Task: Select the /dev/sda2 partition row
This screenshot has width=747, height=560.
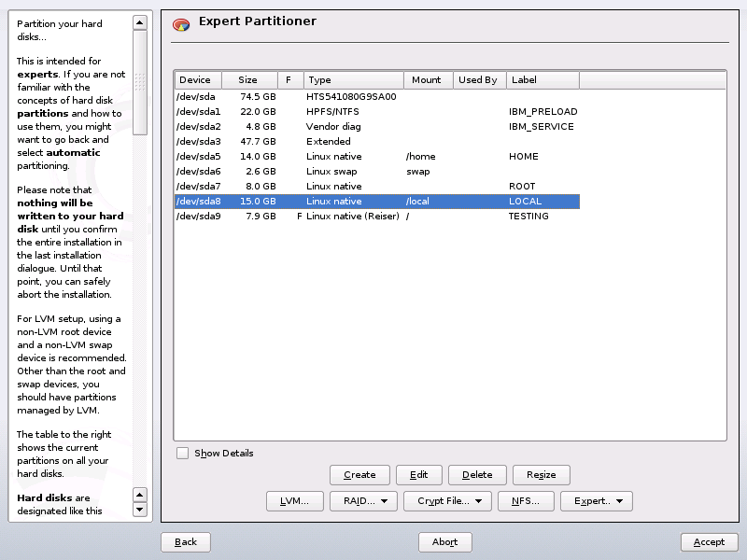Action: [377, 127]
